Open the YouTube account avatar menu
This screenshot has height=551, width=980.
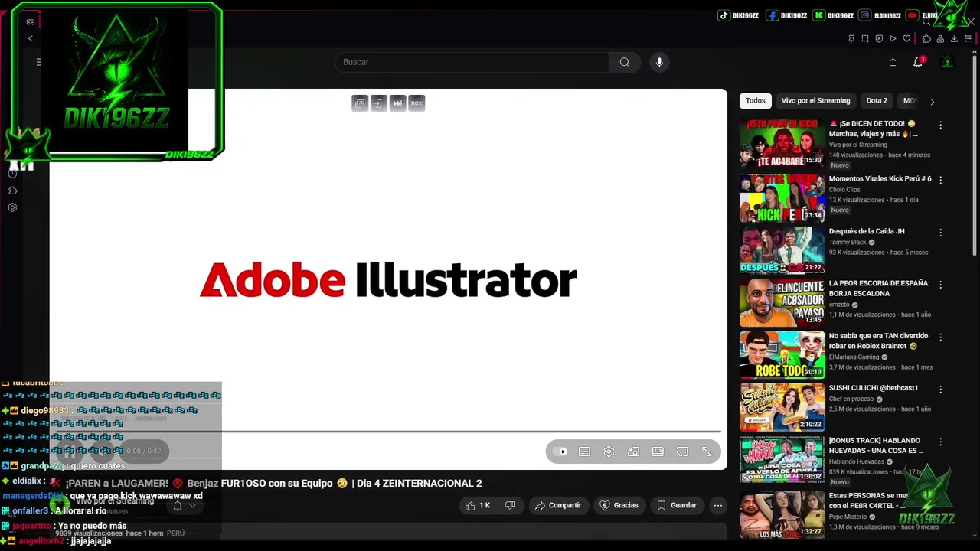[947, 62]
